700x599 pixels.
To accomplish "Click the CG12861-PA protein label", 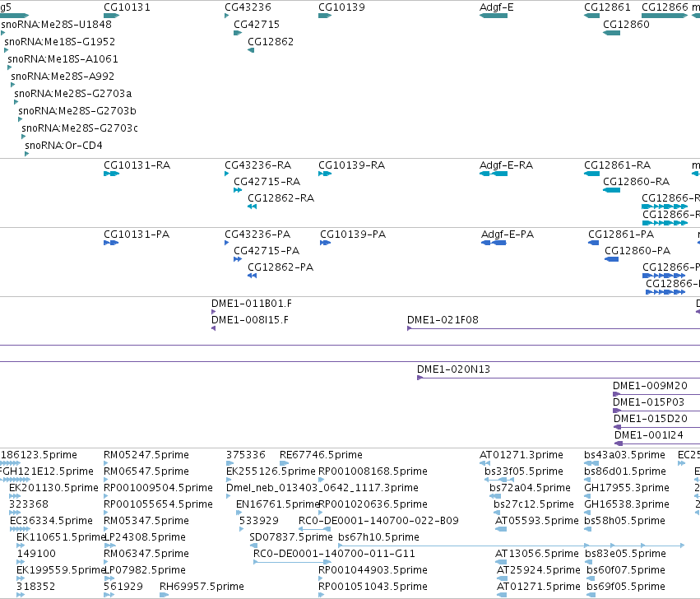I will (621, 234).
